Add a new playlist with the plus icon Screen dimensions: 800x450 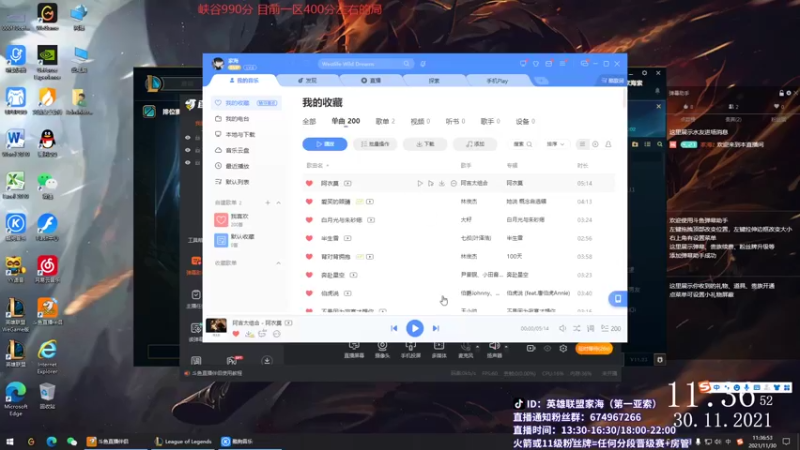tap(267, 203)
